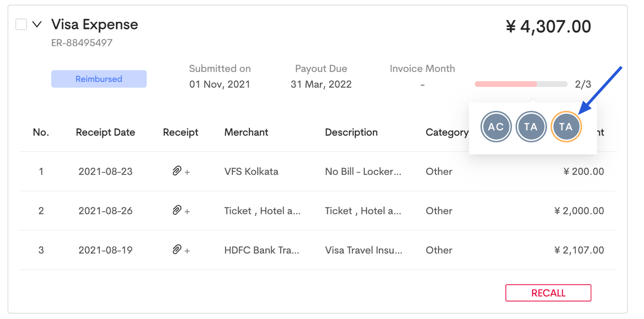
Task: Click the 2/3 approval progress bar
Action: (x=521, y=84)
